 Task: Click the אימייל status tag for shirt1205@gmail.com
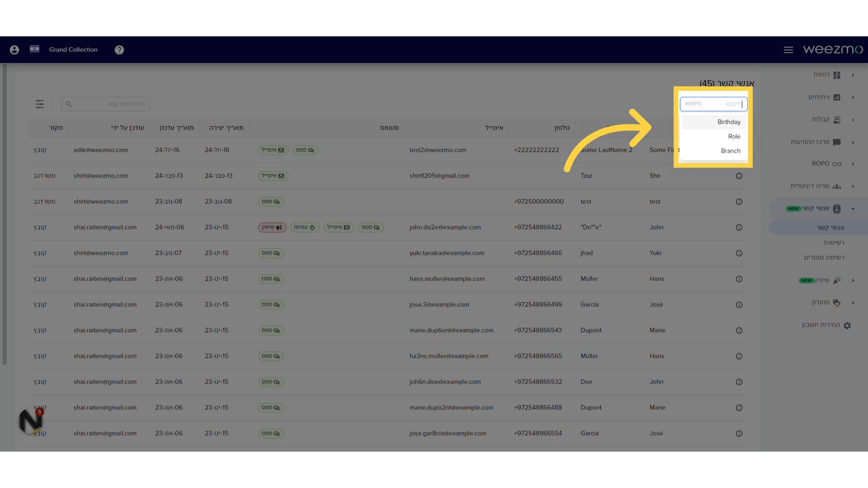tap(273, 176)
